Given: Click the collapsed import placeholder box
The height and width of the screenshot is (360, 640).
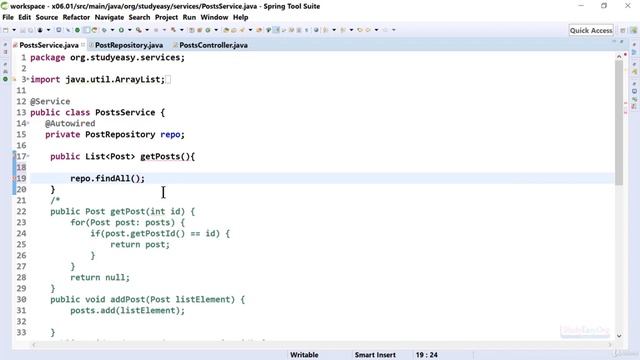Looking at the screenshot, I should coord(169,80).
